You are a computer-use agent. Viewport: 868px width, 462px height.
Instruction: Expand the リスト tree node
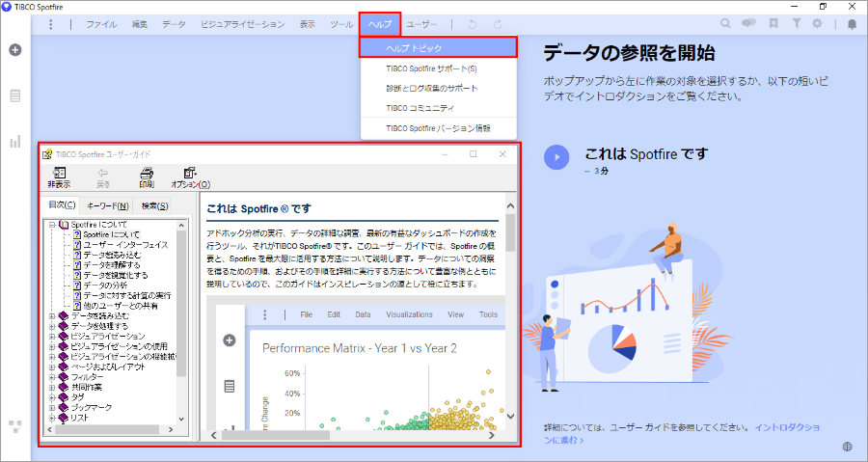point(52,418)
